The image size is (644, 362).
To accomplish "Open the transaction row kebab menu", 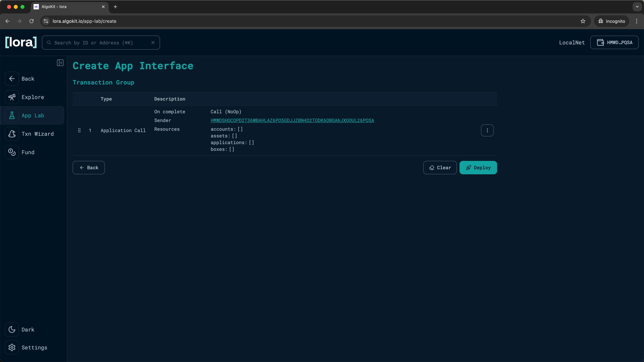I will 487,130.
